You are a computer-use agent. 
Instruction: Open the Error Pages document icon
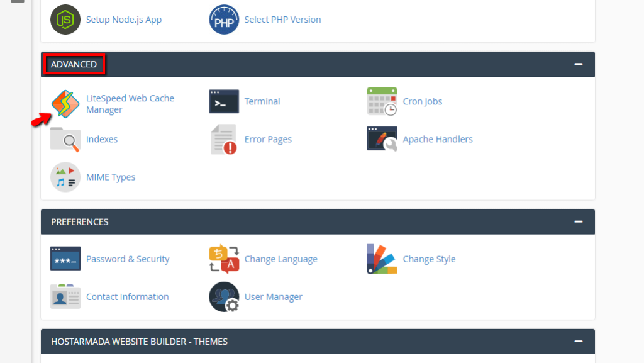[224, 140]
